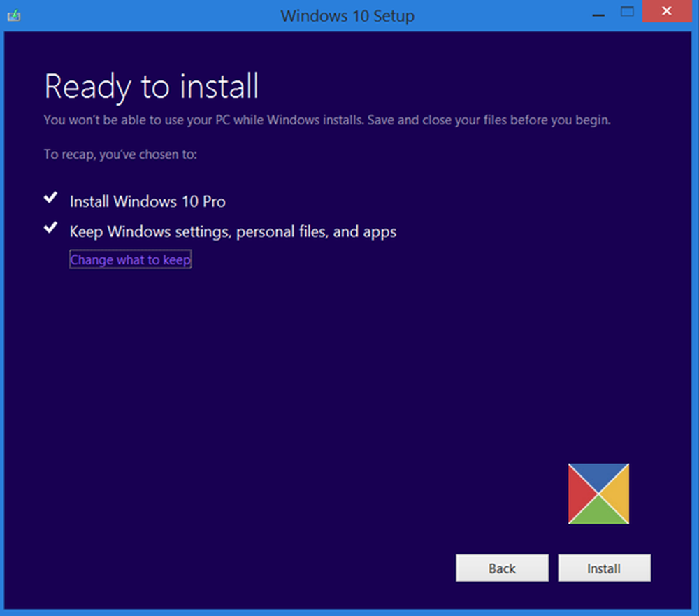Click the yellow right triangle of the logo
699x616 pixels.
618,494
